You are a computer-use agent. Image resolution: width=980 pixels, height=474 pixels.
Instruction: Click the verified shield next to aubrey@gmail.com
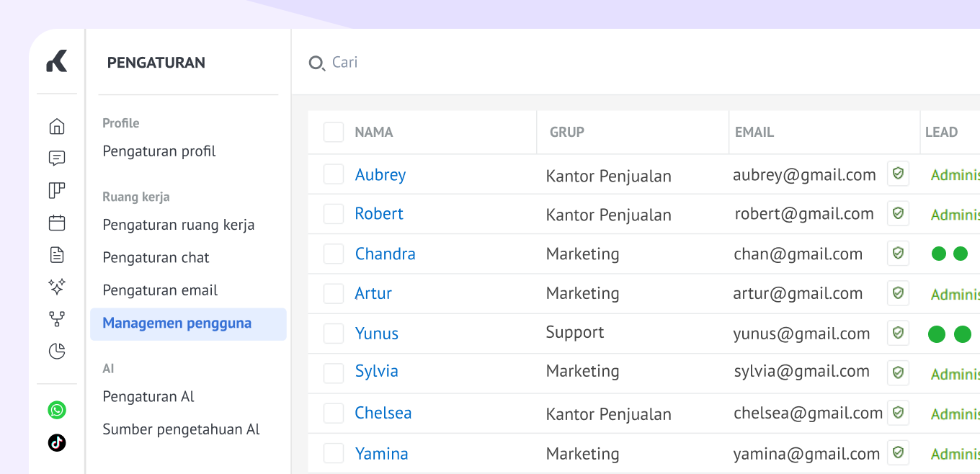pos(898,174)
